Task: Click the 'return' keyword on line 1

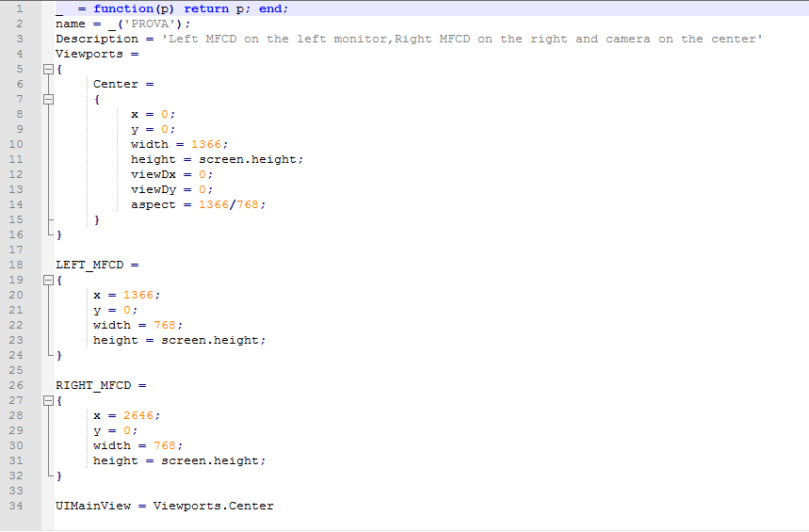Action: pyautogui.click(x=206, y=8)
